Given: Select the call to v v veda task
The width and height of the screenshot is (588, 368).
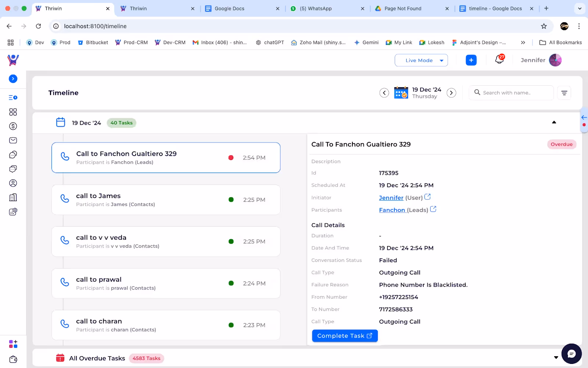Looking at the screenshot, I should (x=166, y=241).
